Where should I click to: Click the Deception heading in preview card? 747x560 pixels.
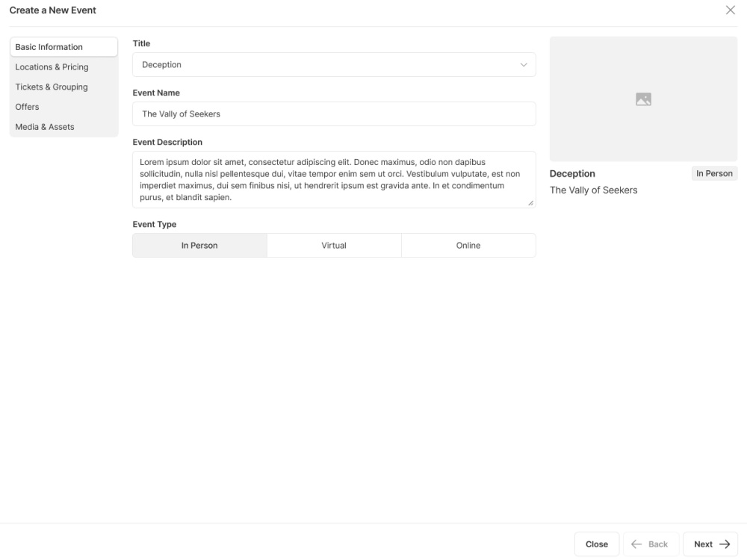pos(572,173)
